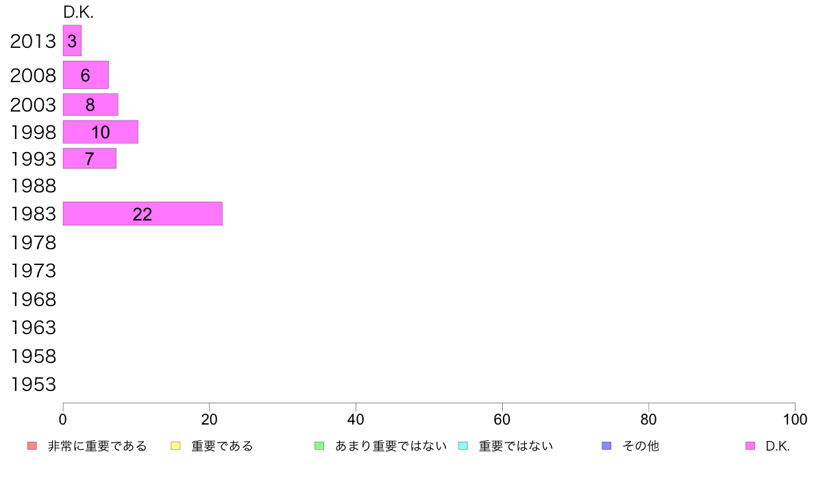Select the 2013 bar showing 3
814x504 pixels.
[x=72, y=40]
